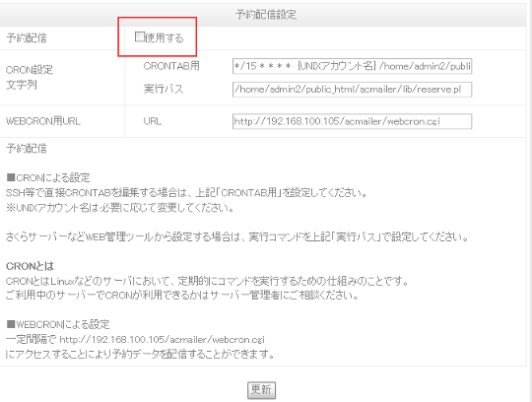The height and width of the screenshot is (402, 532).
Task: Click the line beginning SSH等で直接CRONTAB
Action: tap(187, 193)
